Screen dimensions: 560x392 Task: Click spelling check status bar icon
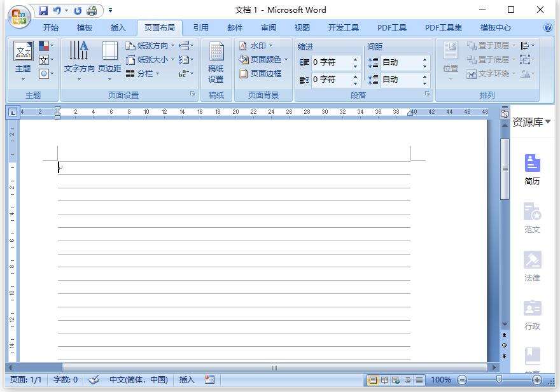[94, 379]
